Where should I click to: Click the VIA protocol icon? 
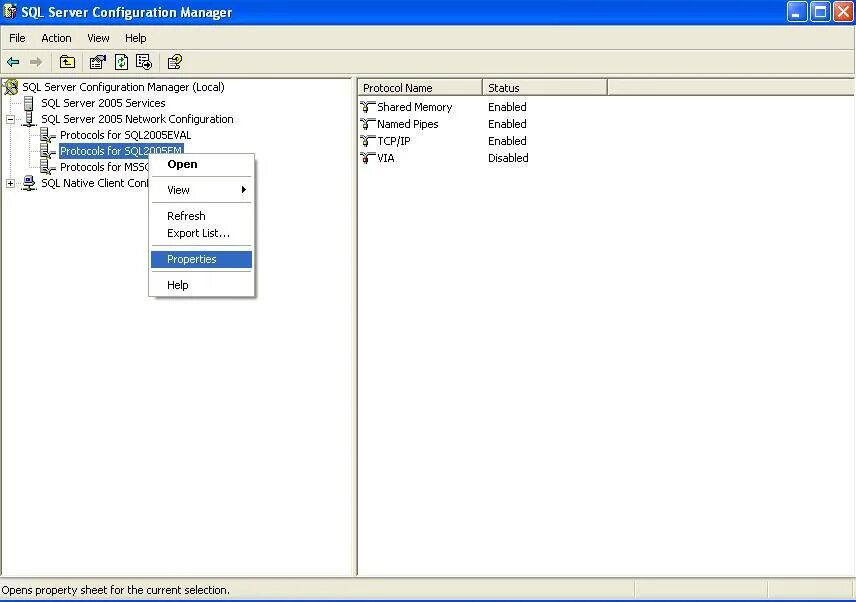(368, 158)
